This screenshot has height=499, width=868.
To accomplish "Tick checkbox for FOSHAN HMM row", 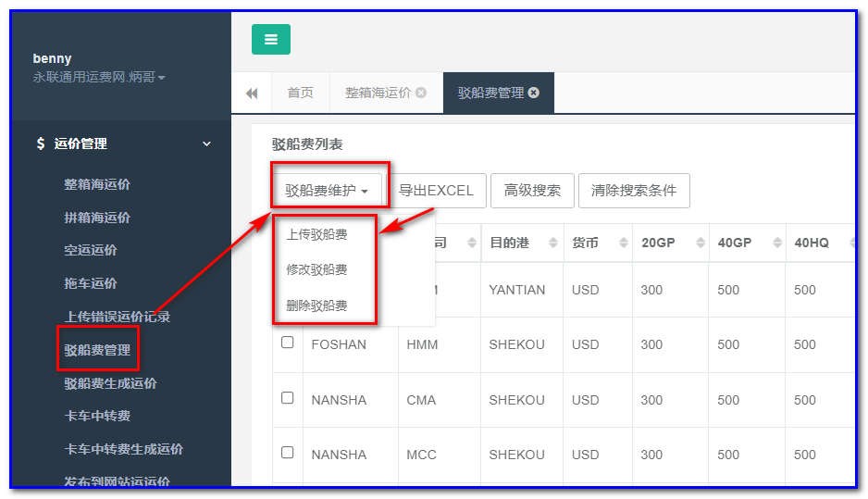I will pos(287,343).
